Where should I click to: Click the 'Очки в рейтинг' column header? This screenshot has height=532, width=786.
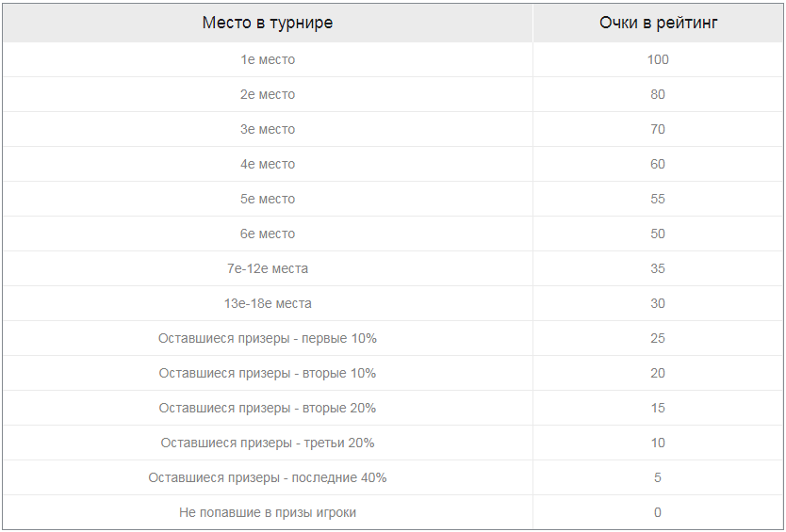[x=658, y=23]
